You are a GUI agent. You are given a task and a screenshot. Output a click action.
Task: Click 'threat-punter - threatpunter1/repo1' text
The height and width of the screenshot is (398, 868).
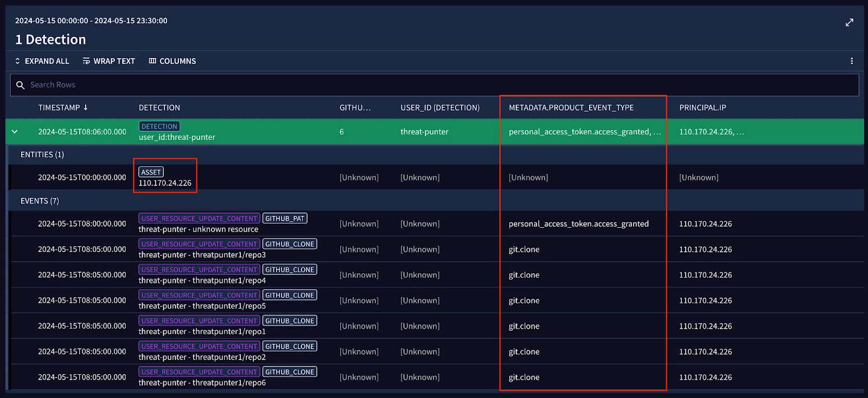[202, 331]
